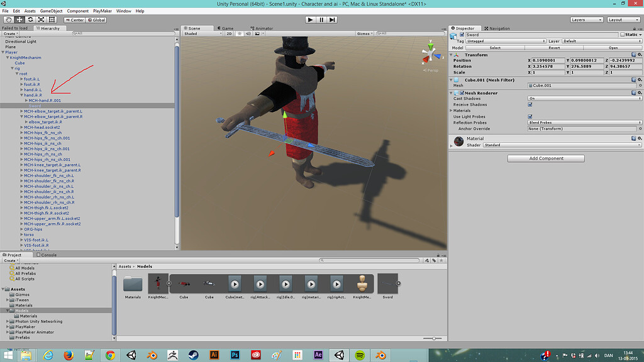Click the Revert button on the Model
Screen dimensions: 644x362
tap(553, 47)
